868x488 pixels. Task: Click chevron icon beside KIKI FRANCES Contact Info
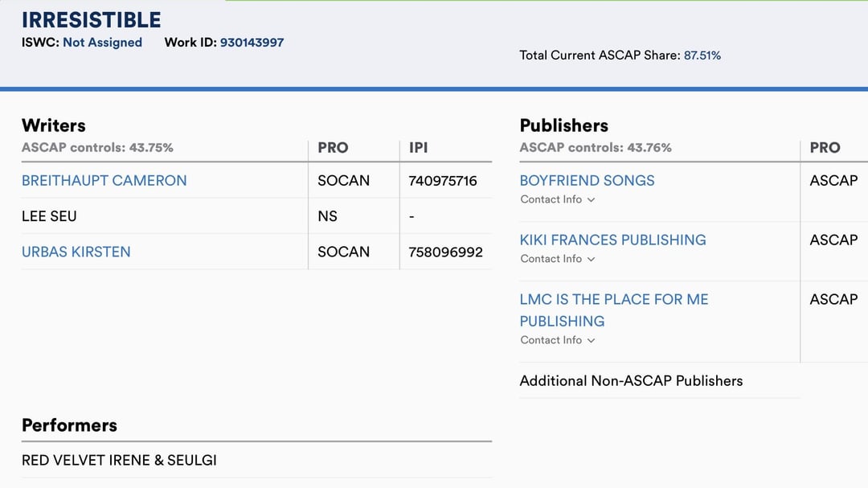pos(592,259)
